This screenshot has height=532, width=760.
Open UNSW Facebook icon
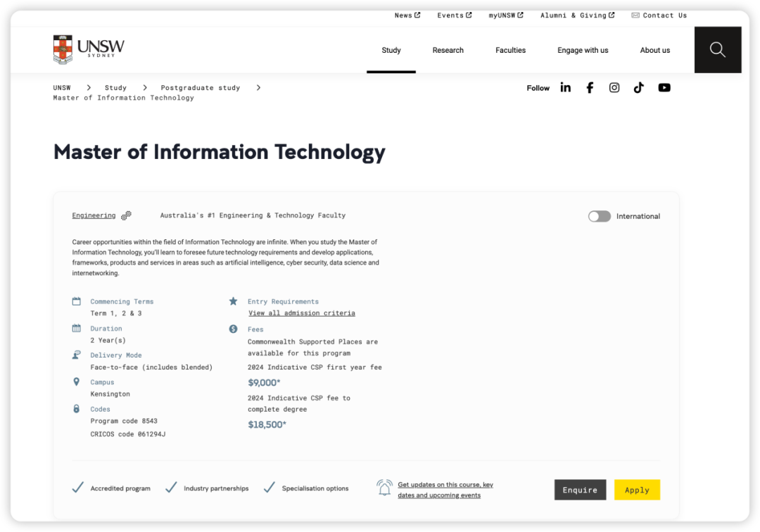(590, 88)
